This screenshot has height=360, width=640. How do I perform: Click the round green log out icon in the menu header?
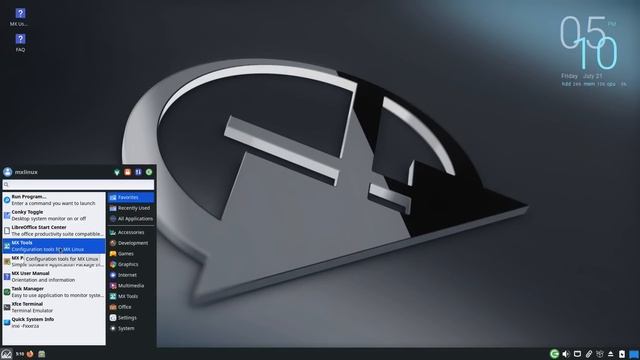149,172
